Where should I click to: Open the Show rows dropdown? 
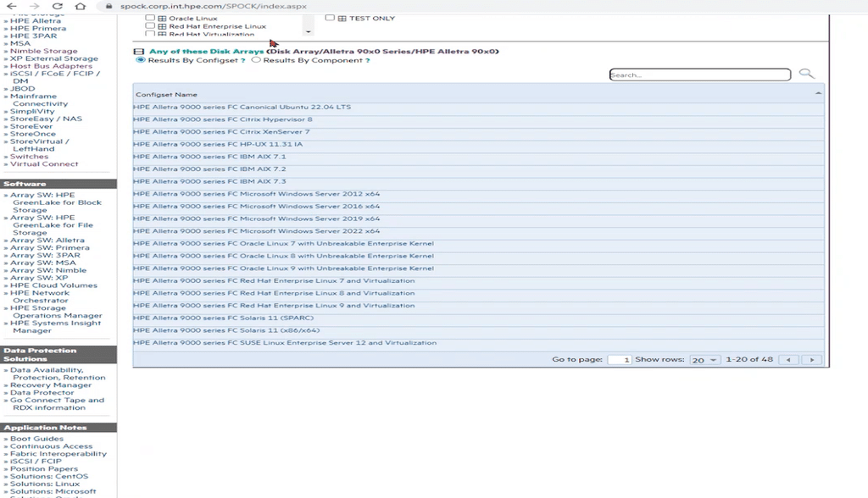[x=704, y=360]
